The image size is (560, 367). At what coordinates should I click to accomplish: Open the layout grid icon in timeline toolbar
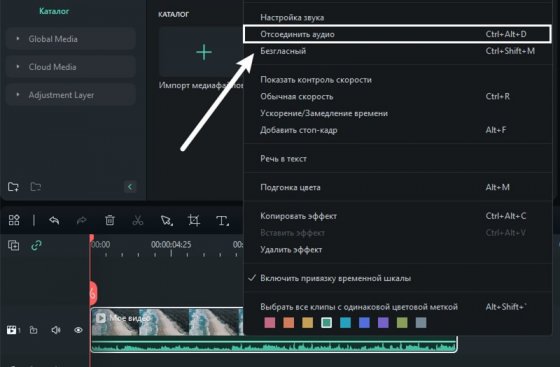14,220
